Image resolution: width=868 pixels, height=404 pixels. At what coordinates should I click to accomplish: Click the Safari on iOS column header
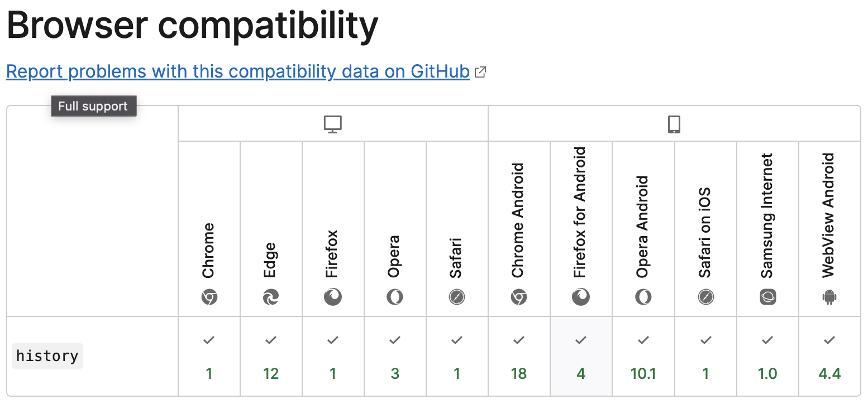pos(706,229)
